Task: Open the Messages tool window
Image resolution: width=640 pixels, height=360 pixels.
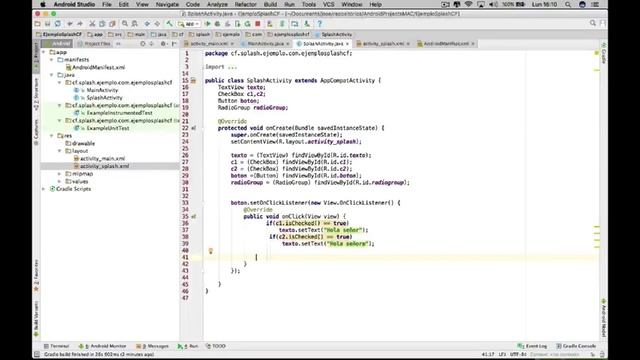Action: 152,346
